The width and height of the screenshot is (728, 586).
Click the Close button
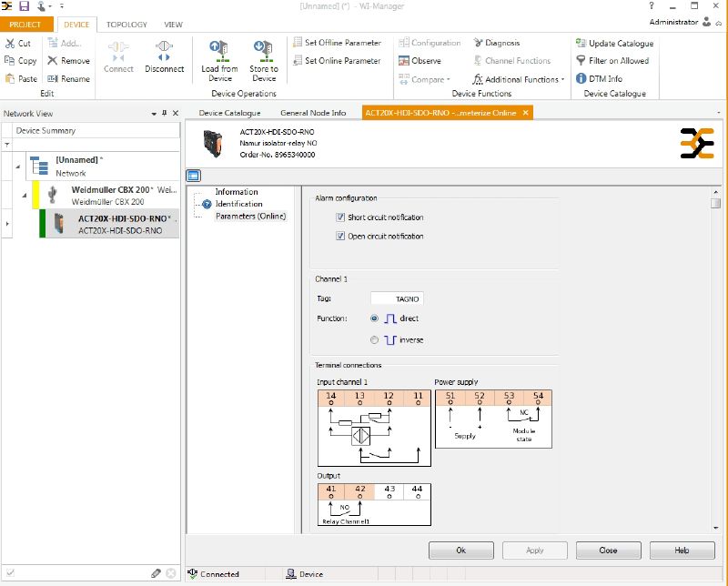(x=608, y=551)
